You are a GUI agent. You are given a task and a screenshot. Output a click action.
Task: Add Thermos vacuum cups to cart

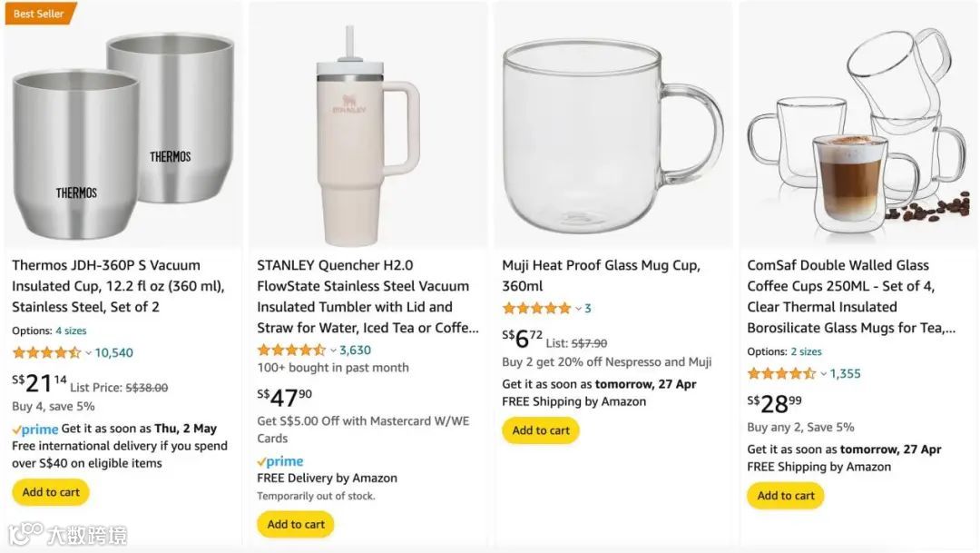point(51,492)
